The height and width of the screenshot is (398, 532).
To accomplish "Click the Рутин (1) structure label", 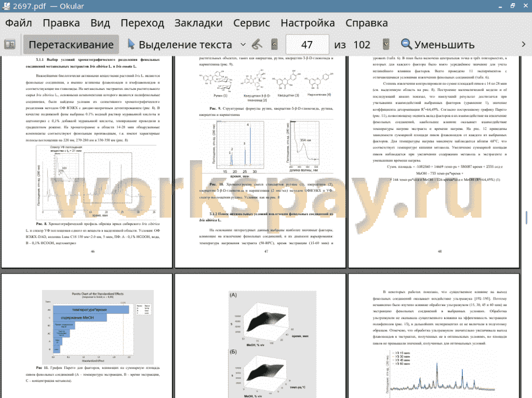I will [x=220, y=96].
